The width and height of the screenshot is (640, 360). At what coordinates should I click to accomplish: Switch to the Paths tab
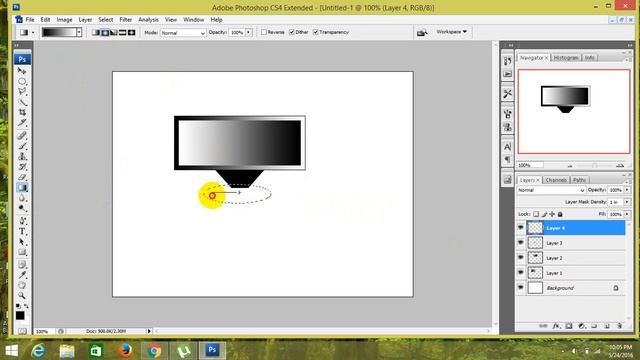(579, 180)
